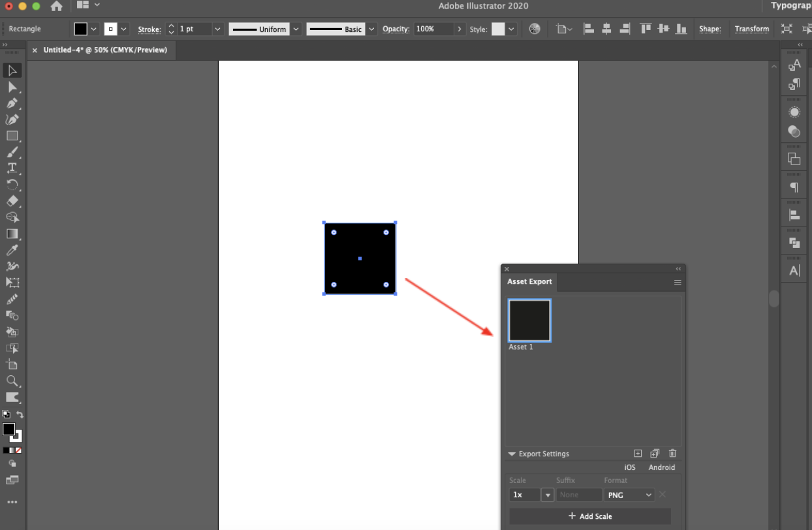
Task: Open the stroke color dropdown arrow
Action: 124,29
